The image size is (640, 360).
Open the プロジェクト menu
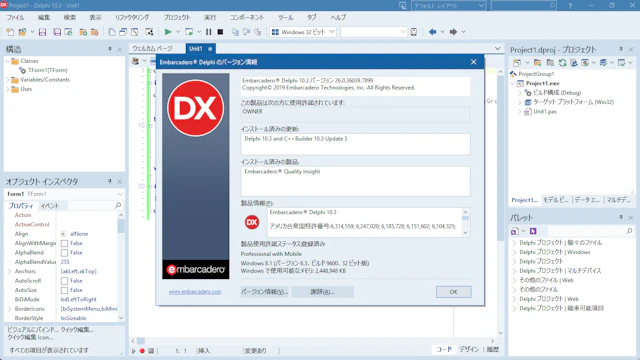[x=177, y=18]
